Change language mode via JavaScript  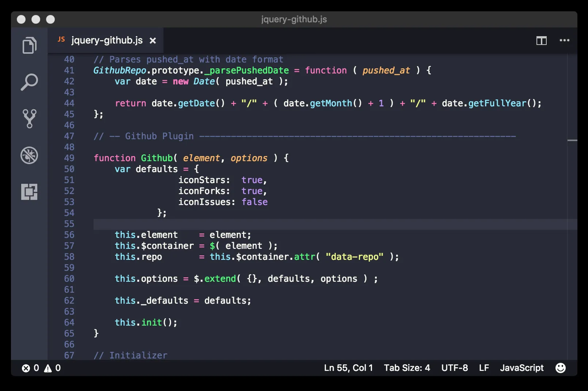(x=521, y=368)
